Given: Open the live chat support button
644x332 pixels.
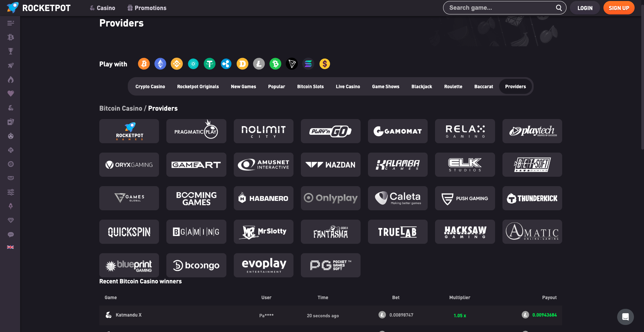Looking at the screenshot, I should point(626,317).
